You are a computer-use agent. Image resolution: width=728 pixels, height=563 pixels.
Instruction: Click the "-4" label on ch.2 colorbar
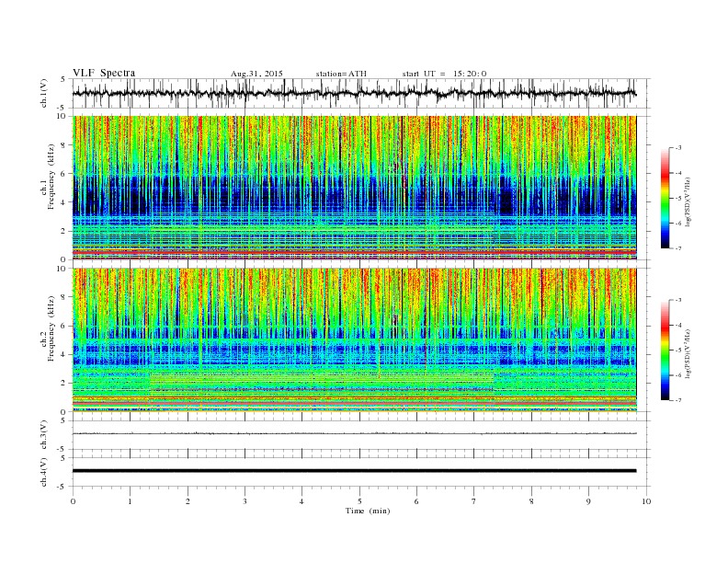tap(677, 325)
